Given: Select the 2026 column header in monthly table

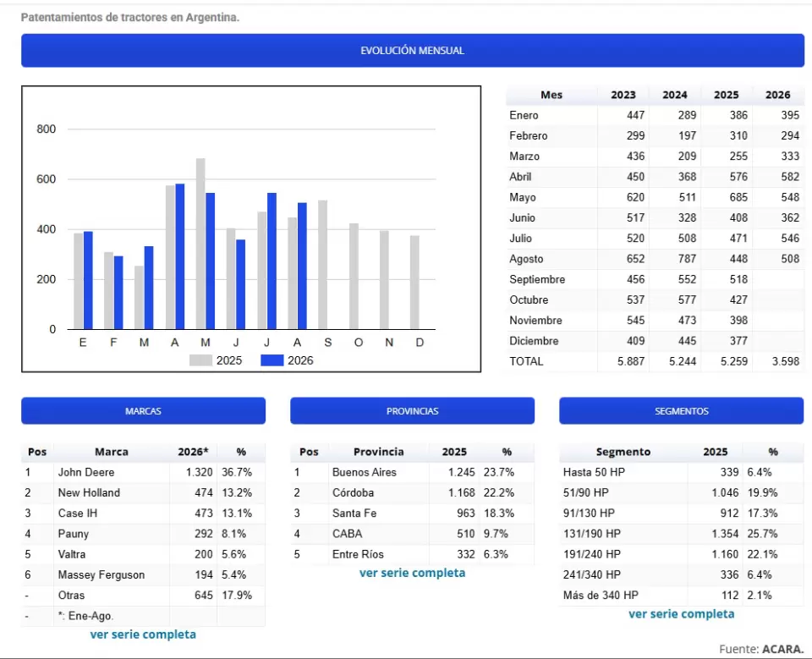Looking at the screenshot, I should pos(778,95).
